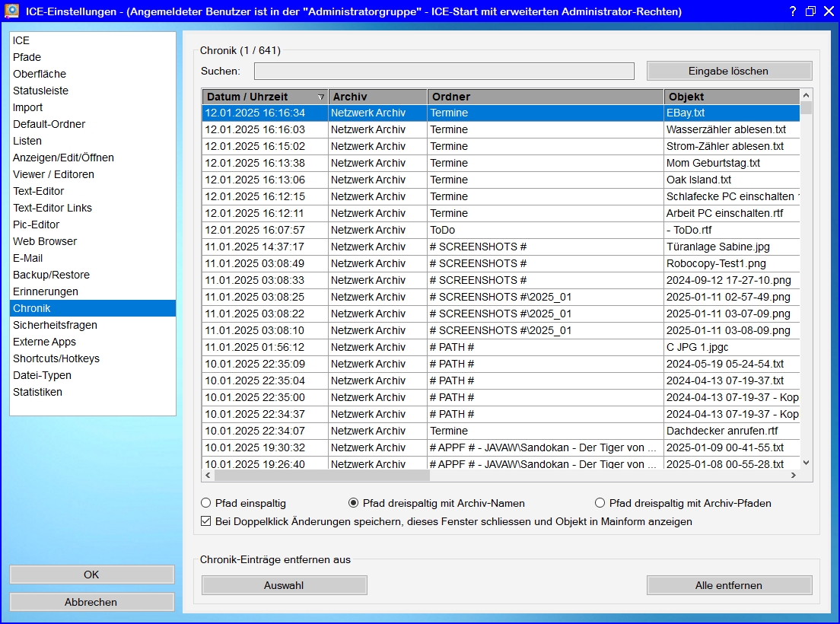Show Shortcuts/Hotkeys settings
The width and height of the screenshot is (840, 624).
pos(93,358)
